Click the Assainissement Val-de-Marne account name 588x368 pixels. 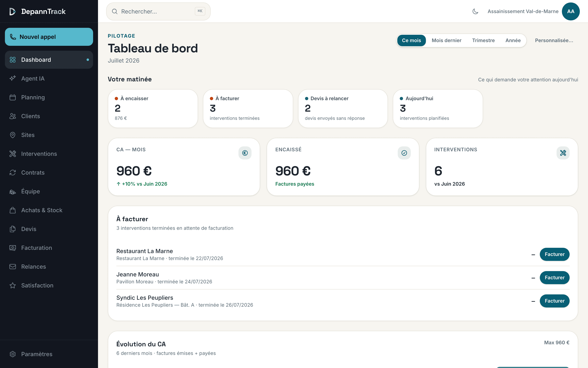coord(523,11)
